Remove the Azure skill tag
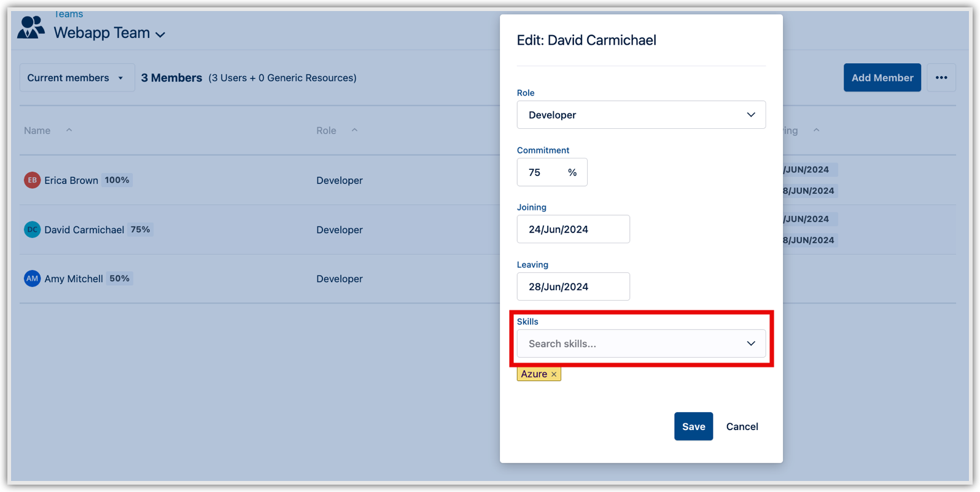 [x=554, y=374]
